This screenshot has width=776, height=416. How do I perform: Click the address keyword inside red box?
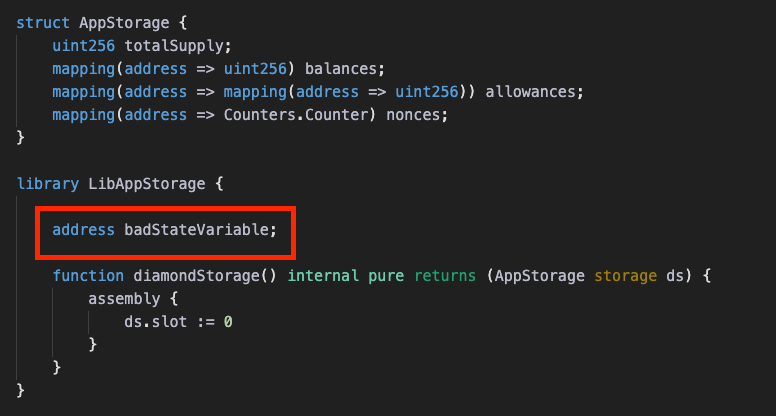pos(83,230)
